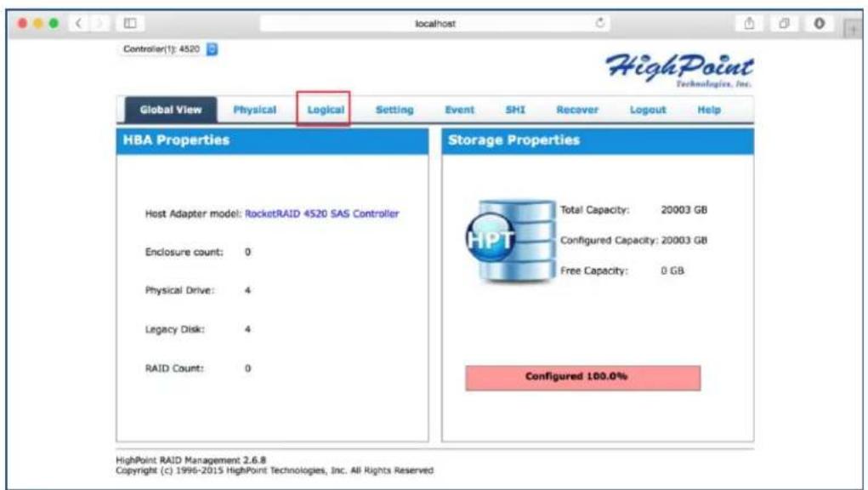Open the SHI tab
Image resolution: width=868 pixels, height=490 pixels.
point(515,110)
